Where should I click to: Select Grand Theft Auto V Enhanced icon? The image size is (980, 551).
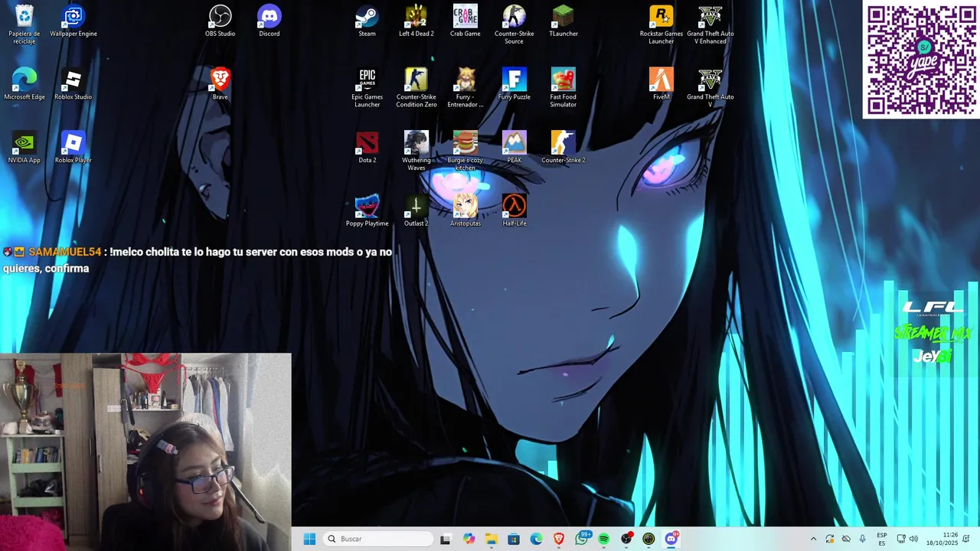click(x=710, y=24)
